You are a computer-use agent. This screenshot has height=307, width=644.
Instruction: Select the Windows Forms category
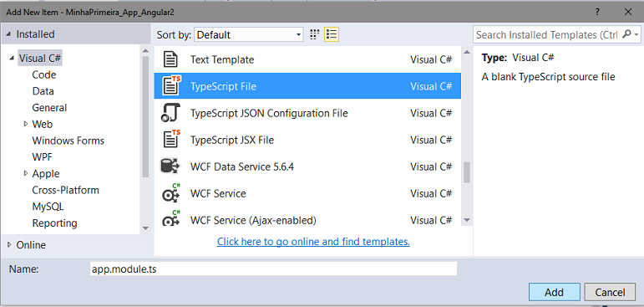tap(68, 141)
